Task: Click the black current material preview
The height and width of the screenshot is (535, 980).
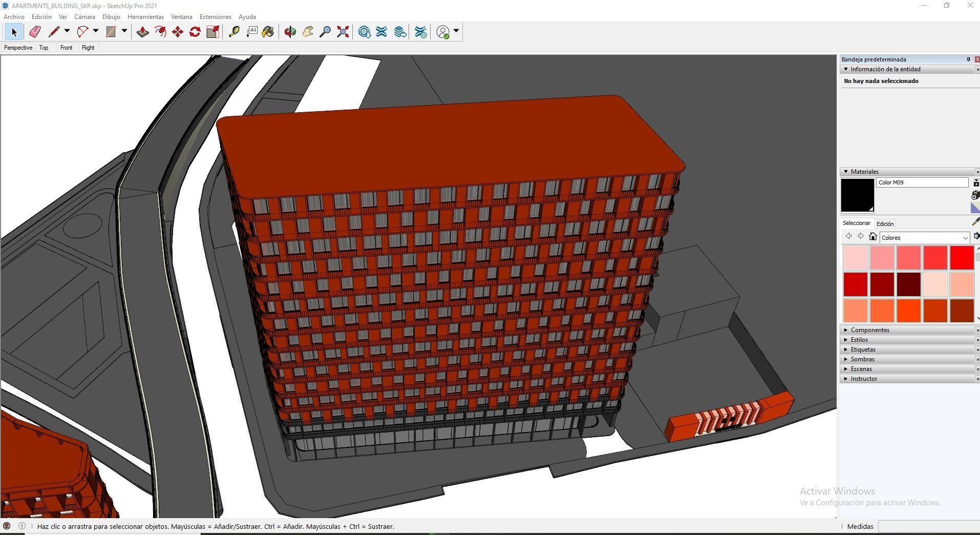Action: pyautogui.click(x=857, y=195)
